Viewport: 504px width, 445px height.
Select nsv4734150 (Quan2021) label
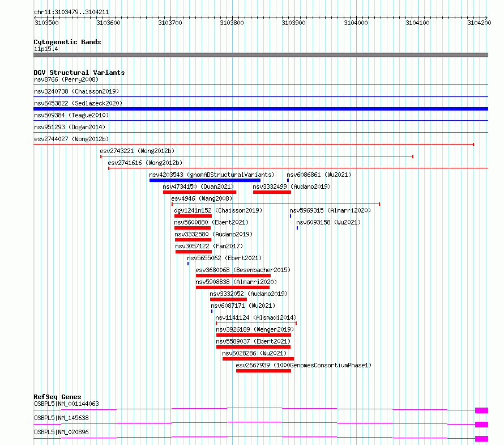tap(198, 187)
